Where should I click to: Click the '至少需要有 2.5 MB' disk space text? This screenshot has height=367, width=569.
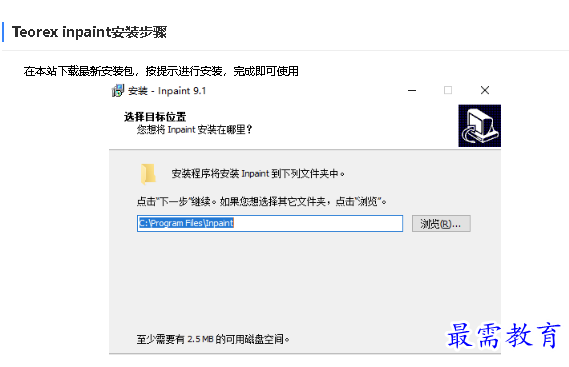(x=213, y=339)
